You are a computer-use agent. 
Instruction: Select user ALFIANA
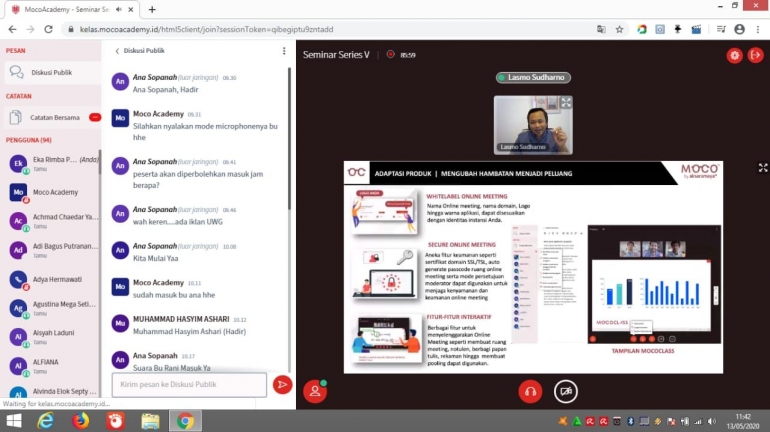(52, 366)
